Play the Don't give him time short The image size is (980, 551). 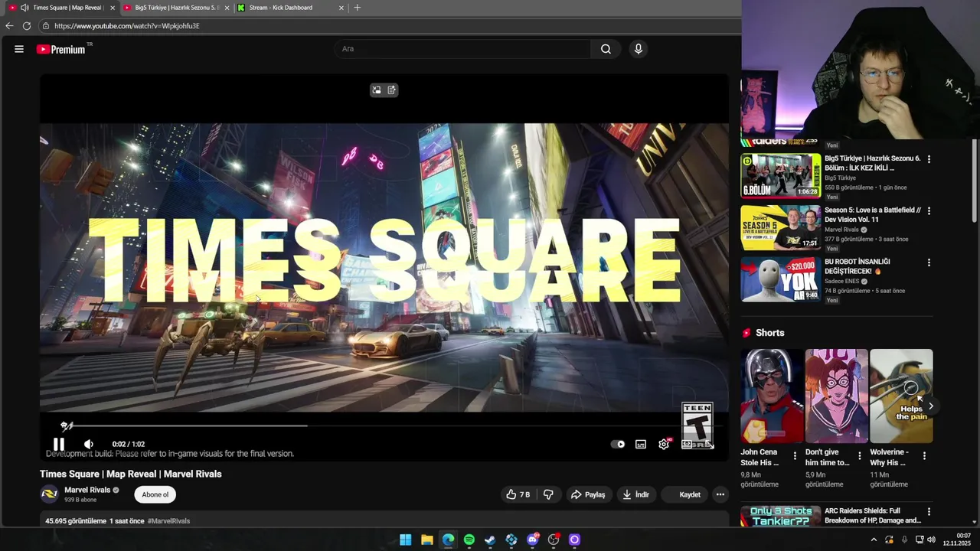pyautogui.click(x=837, y=396)
